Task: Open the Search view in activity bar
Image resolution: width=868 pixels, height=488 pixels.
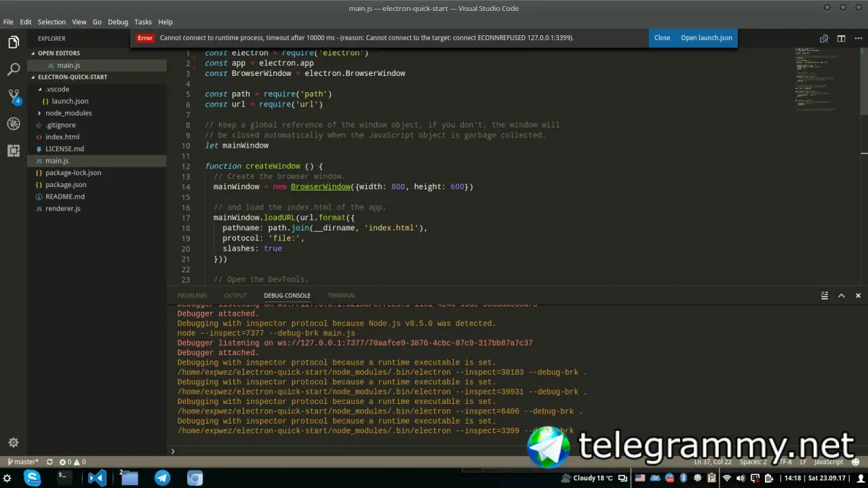Action: [14, 69]
